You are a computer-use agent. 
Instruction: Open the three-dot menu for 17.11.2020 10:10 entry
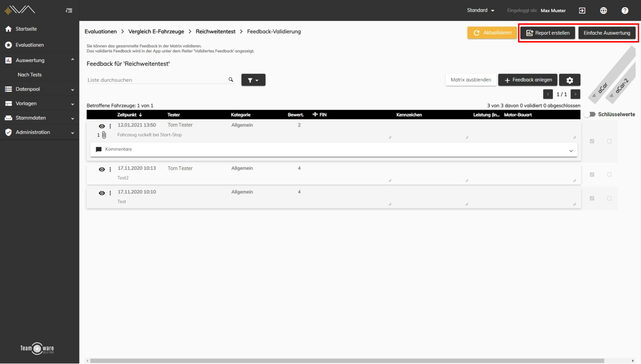coord(110,193)
